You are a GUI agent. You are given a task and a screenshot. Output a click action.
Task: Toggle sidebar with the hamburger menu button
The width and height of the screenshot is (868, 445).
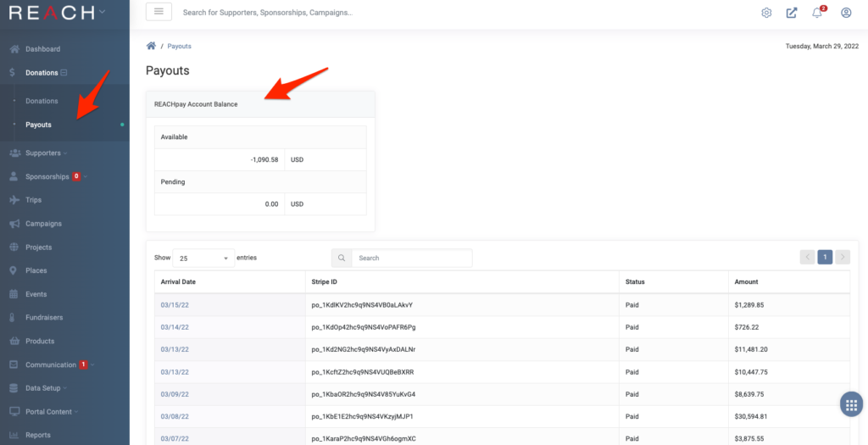159,12
